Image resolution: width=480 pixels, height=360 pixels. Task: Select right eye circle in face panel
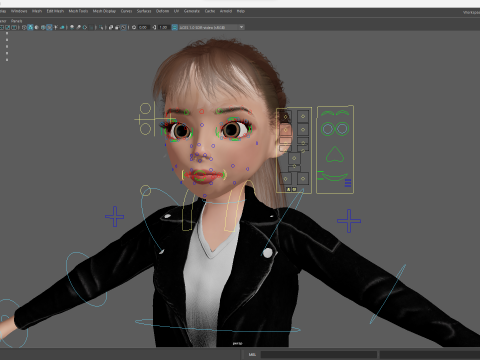342,129
